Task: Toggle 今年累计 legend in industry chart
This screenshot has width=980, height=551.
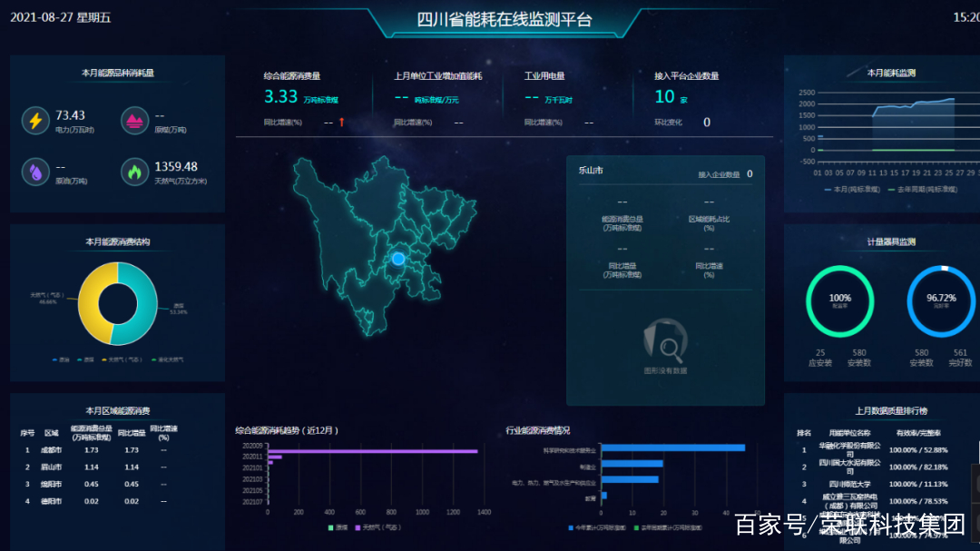Action: tap(597, 528)
